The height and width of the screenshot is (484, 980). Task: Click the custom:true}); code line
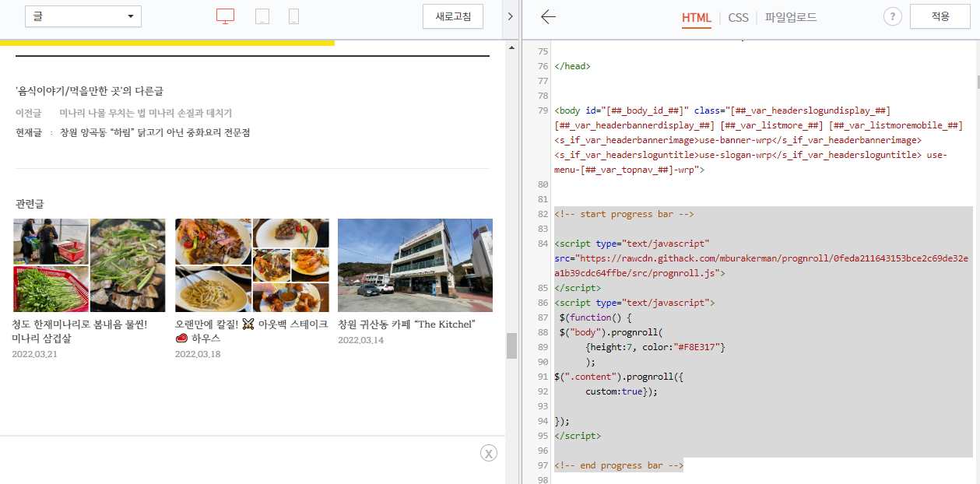click(622, 391)
